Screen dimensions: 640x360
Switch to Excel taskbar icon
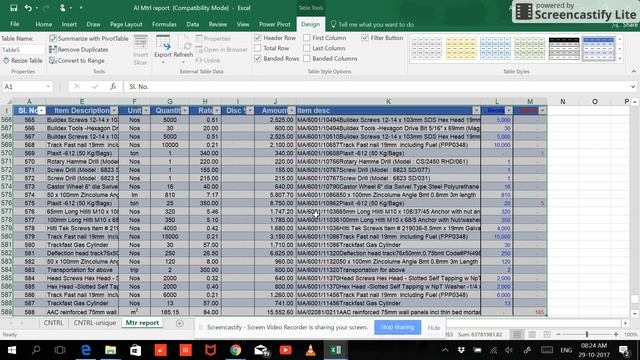click(336, 350)
